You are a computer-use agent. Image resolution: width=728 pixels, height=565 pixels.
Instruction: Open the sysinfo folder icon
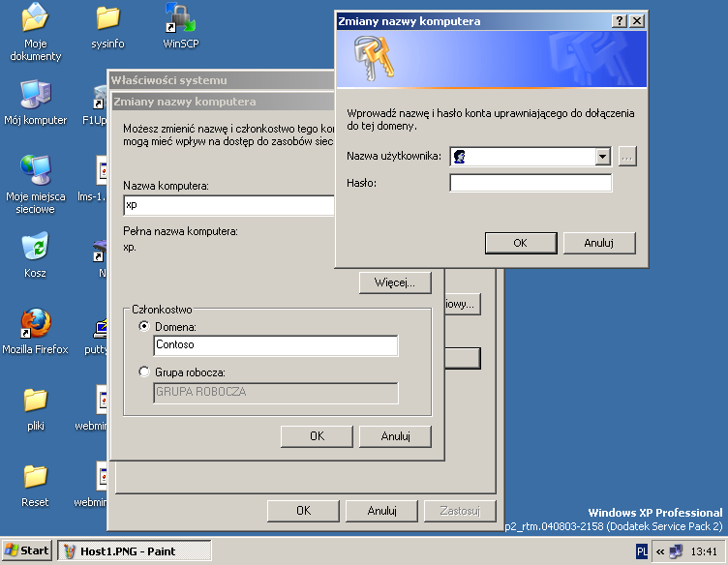(107, 27)
